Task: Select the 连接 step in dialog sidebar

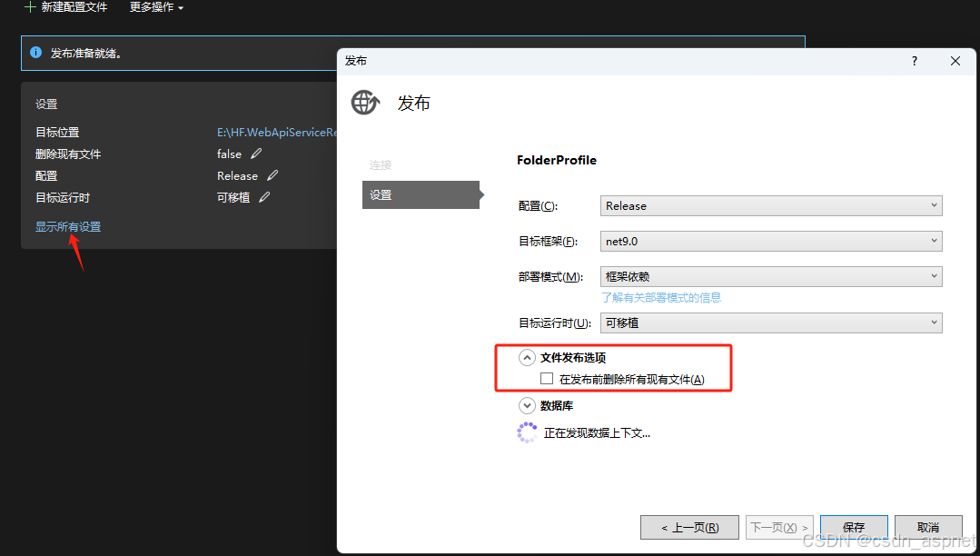Action: click(381, 165)
